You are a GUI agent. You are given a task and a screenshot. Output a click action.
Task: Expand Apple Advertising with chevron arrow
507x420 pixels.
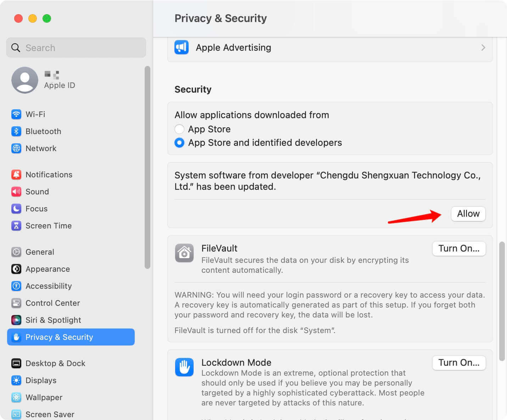(x=483, y=48)
